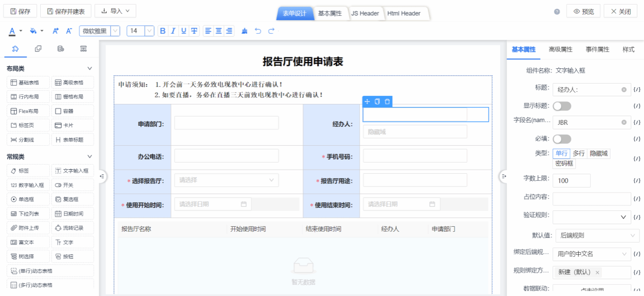Copy the selected component via floating toolbar

click(x=377, y=101)
